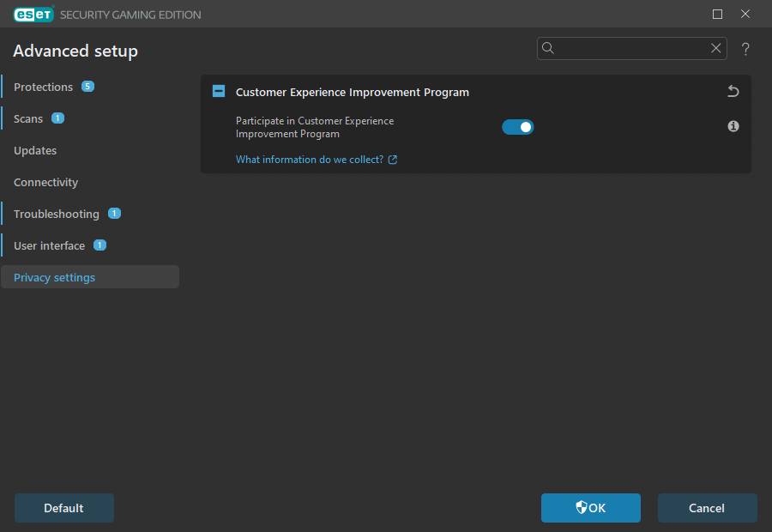Collapse the Customer Experience Improvement Program section
The height and width of the screenshot is (532, 772).
click(x=219, y=91)
